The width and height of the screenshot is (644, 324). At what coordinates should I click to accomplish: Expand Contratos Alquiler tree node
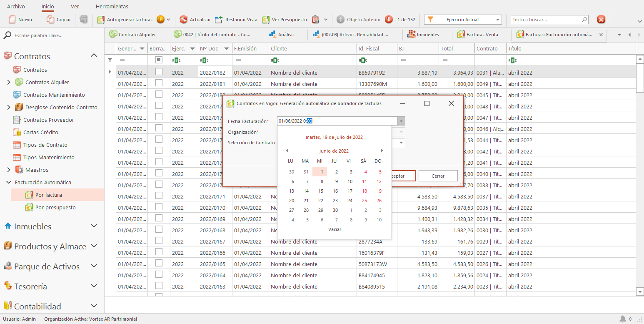tap(9, 82)
